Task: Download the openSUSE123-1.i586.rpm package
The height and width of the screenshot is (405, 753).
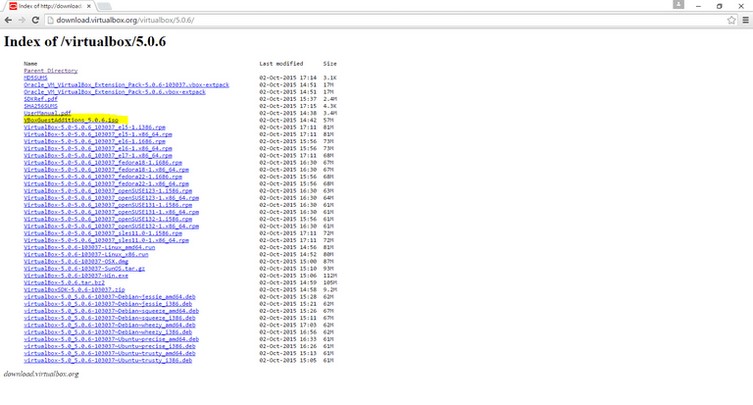Action: pos(108,190)
